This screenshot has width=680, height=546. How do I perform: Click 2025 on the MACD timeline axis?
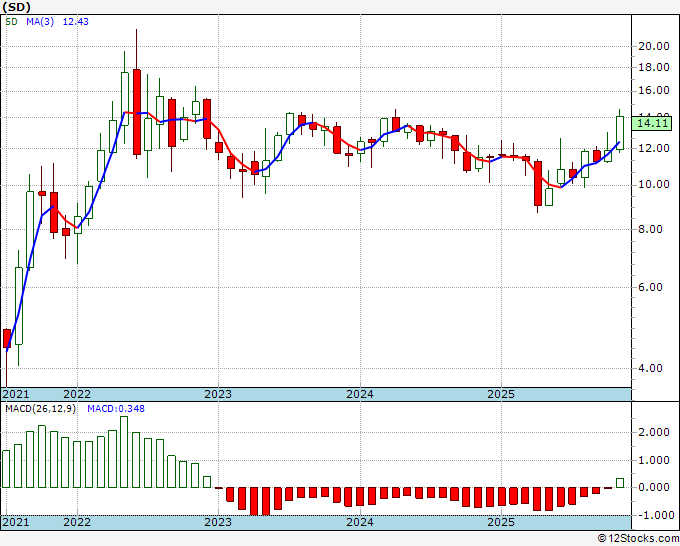point(501,522)
